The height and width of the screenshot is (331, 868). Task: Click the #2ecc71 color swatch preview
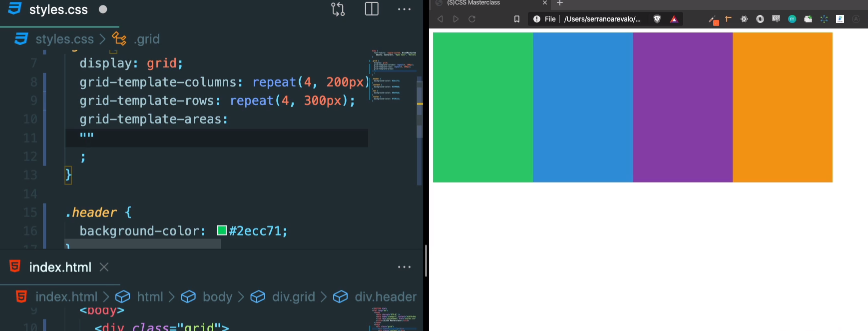click(x=222, y=230)
